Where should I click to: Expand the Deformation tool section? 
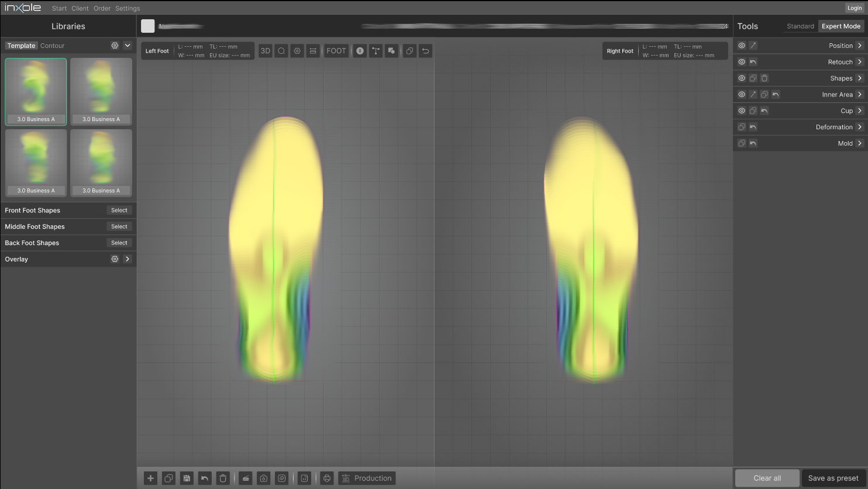[859, 127]
